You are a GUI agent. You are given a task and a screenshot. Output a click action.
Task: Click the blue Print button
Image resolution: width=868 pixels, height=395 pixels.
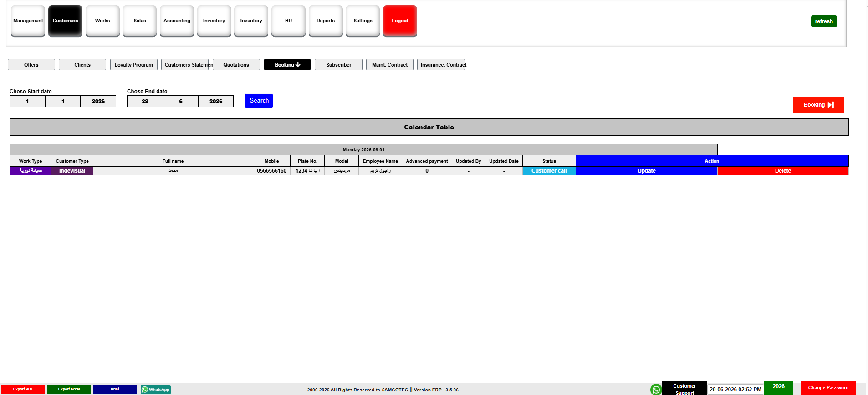point(115,390)
